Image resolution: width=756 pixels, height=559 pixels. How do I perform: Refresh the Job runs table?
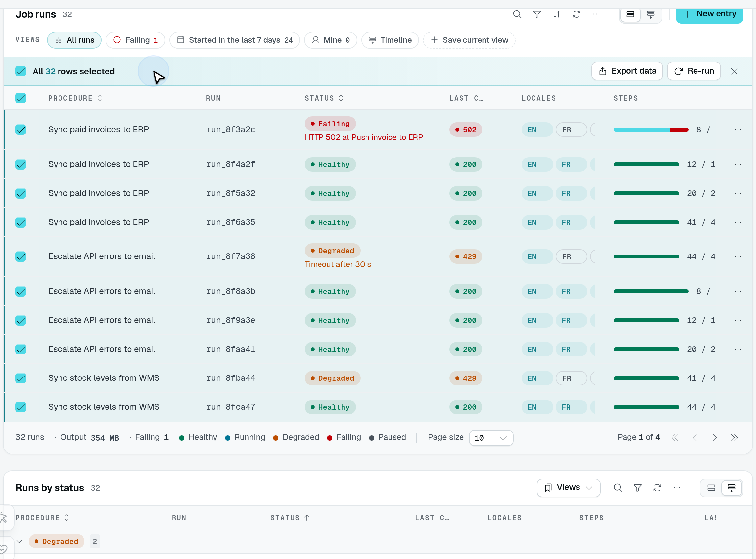[577, 14]
